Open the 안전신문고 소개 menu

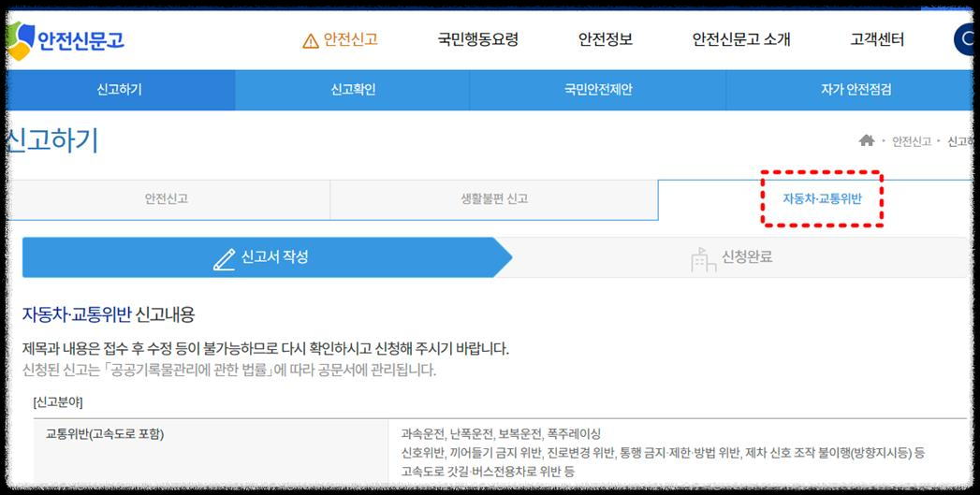[741, 40]
